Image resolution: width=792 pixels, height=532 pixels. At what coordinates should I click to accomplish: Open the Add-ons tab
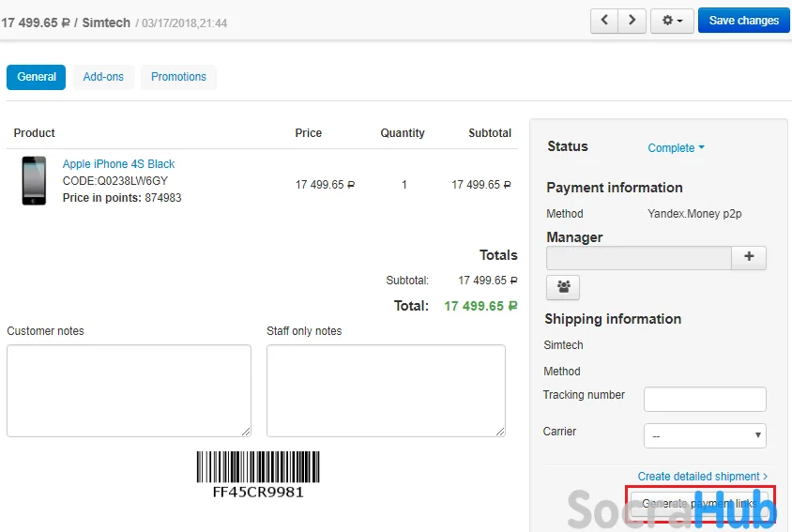(x=103, y=77)
